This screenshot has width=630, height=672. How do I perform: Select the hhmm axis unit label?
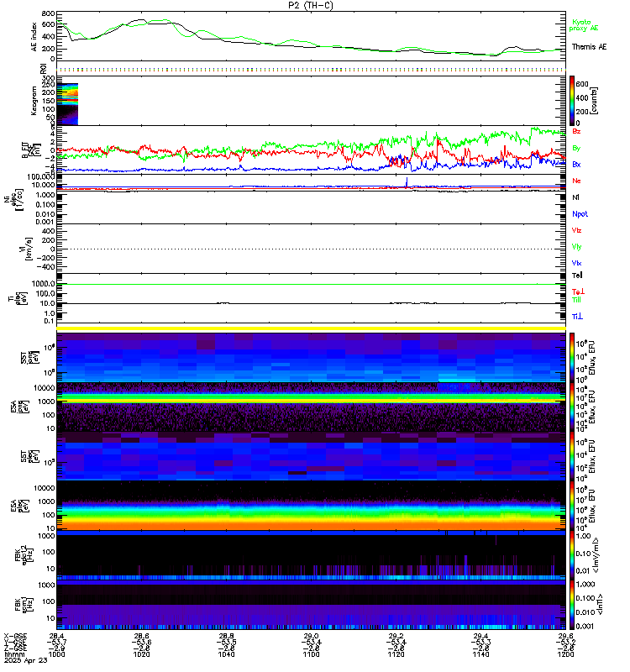pos(13,654)
